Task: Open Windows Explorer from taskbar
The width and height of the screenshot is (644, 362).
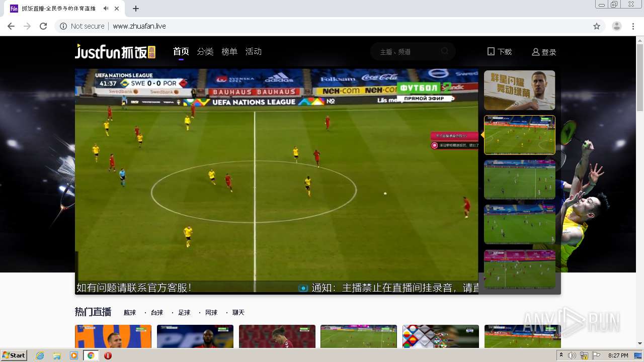Action: pos(57,355)
